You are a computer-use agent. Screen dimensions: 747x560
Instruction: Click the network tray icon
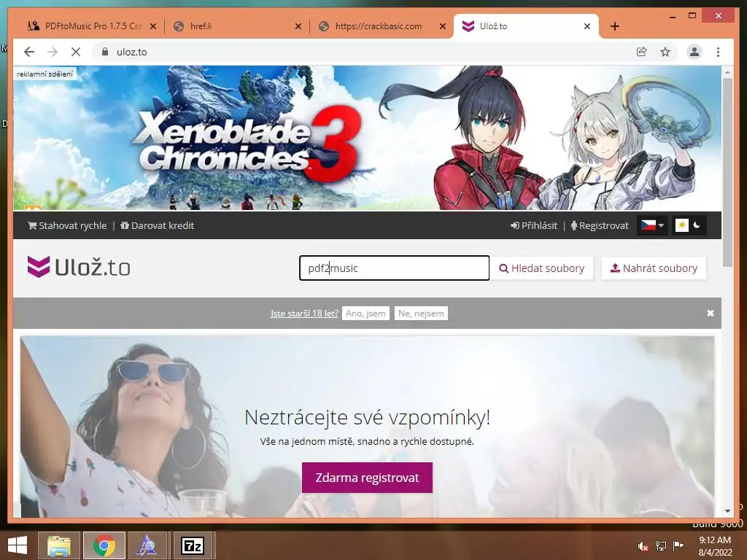pos(660,546)
